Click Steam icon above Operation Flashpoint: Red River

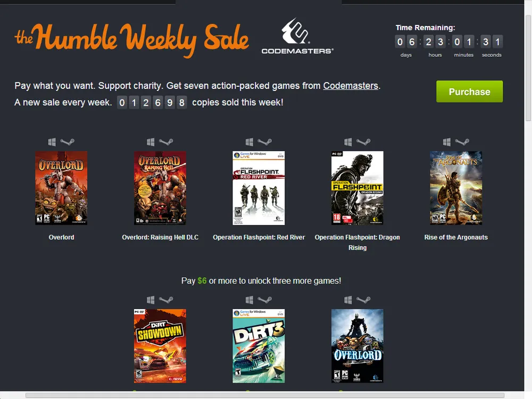[264, 142]
